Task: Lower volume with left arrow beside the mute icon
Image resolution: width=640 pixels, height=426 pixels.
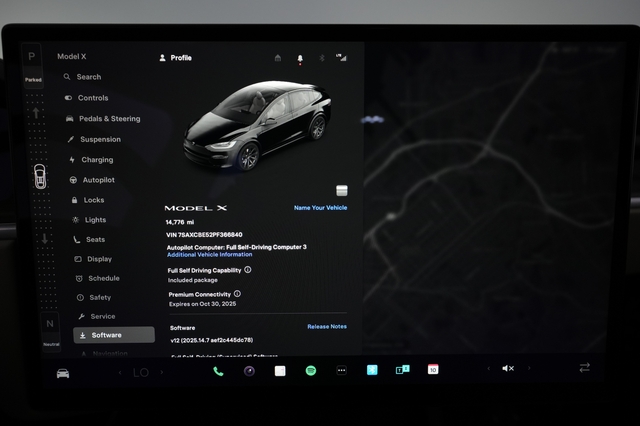Action: (x=489, y=368)
